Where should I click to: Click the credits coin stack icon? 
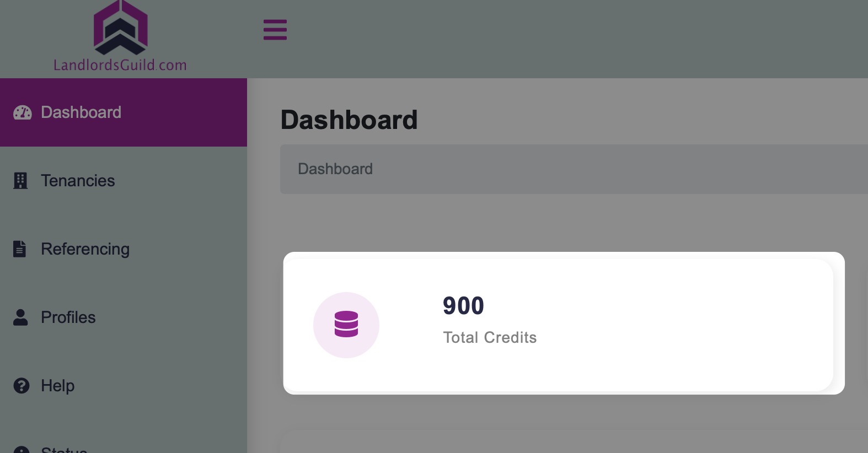346,325
